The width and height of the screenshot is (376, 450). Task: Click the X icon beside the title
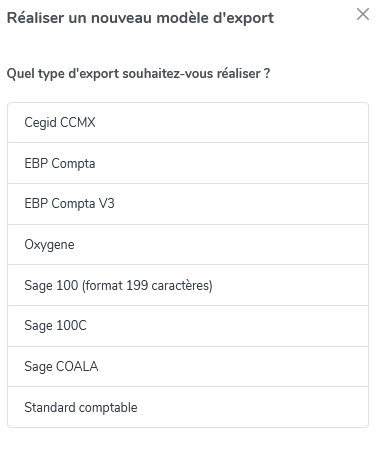point(363,14)
